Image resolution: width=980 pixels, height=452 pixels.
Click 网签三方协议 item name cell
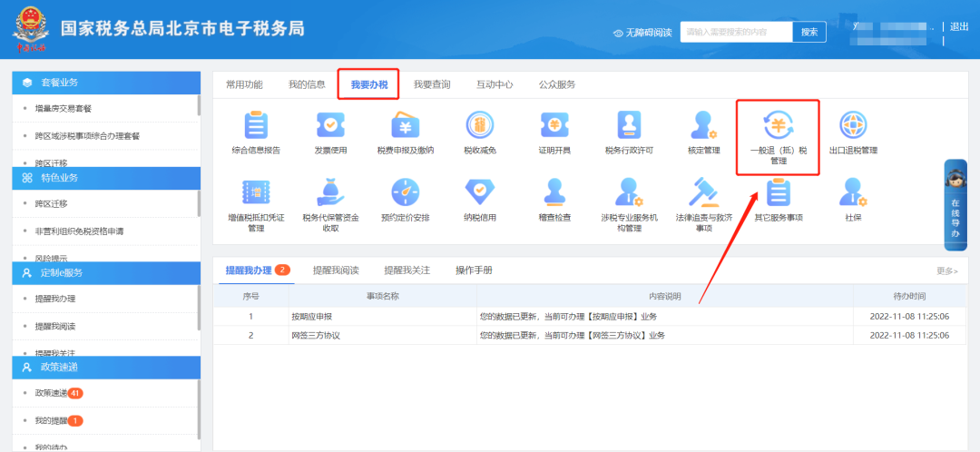click(x=383, y=335)
